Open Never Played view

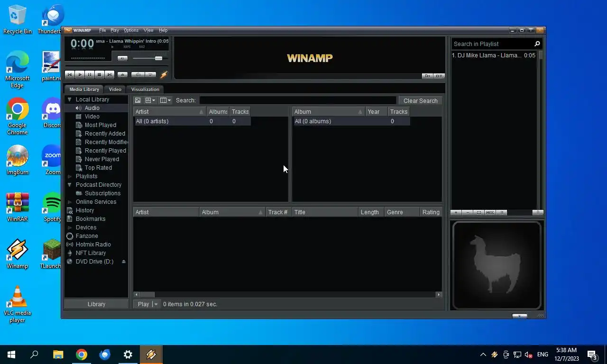[102, 159]
